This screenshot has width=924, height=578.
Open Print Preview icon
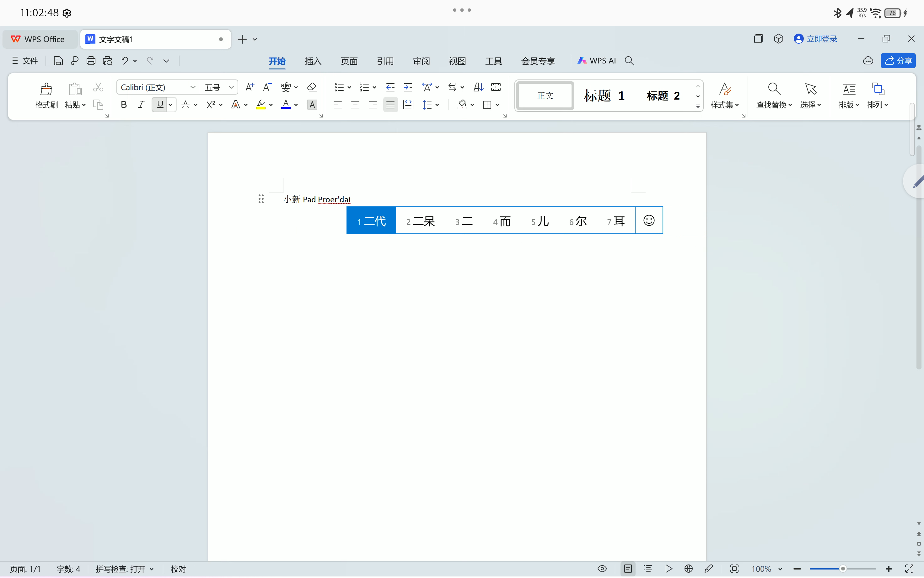[x=108, y=61]
